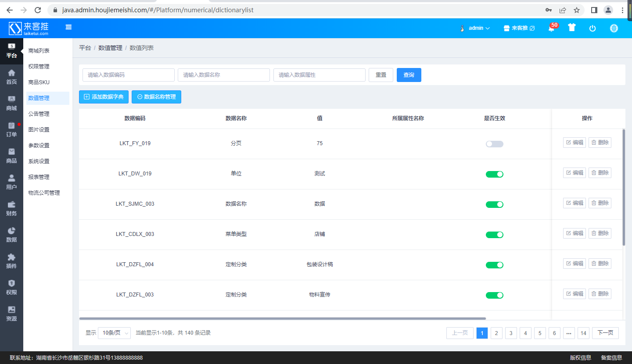Open 系统设置 in the submenu
The width and height of the screenshot is (632, 364).
(39, 161)
